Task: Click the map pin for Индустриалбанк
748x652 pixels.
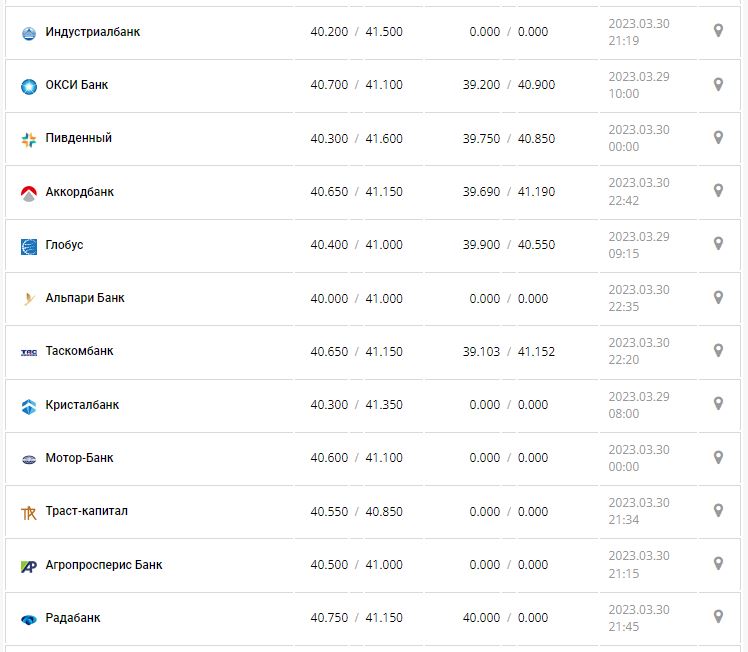Action: pyautogui.click(x=718, y=31)
